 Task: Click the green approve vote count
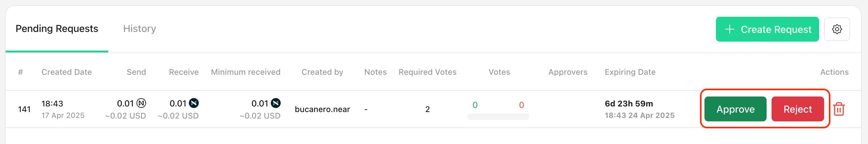point(475,105)
